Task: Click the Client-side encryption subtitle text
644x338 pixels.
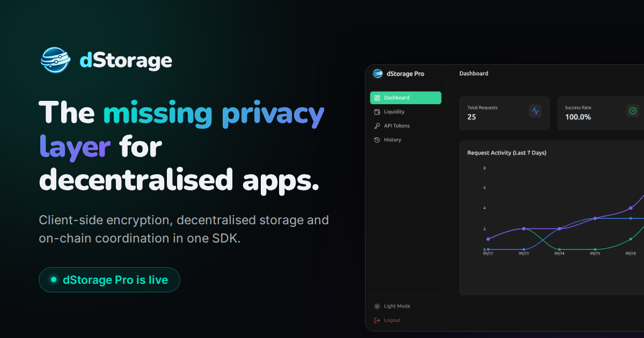Action: pos(184,229)
